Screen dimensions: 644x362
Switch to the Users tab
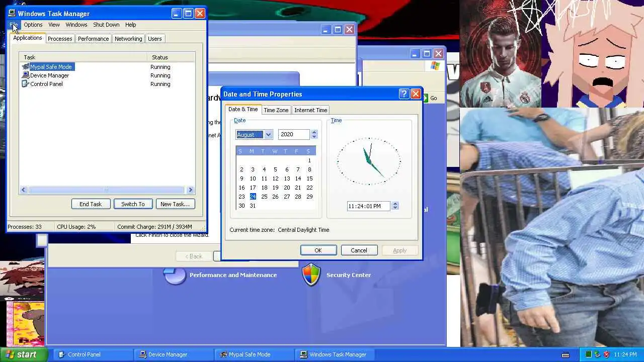pos(154,39)
